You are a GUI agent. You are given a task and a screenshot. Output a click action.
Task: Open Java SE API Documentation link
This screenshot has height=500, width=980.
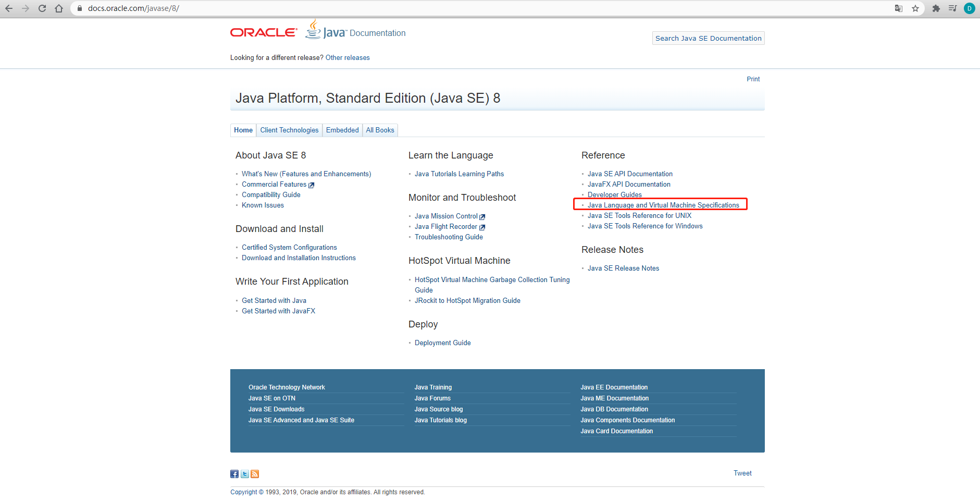click(630, 174)
